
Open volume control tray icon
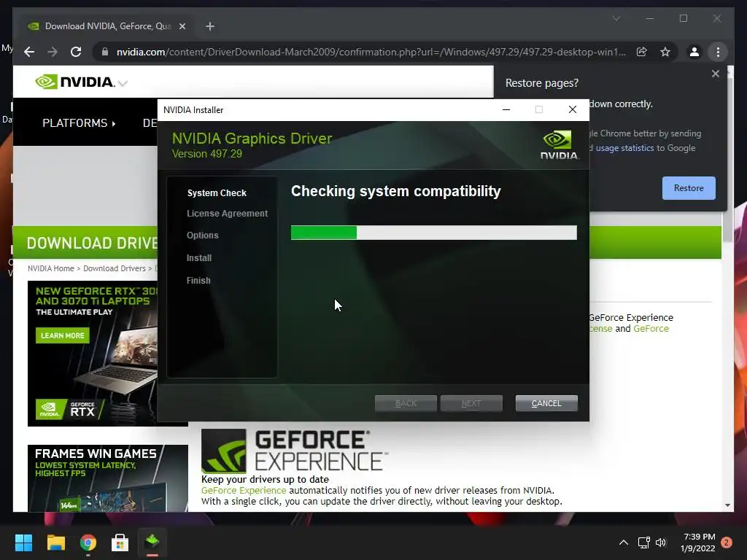pyautogui.click(x=661, y=542)
